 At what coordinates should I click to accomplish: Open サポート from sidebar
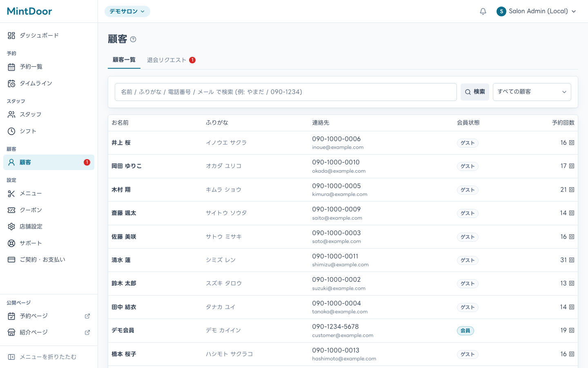coord(49,243)
